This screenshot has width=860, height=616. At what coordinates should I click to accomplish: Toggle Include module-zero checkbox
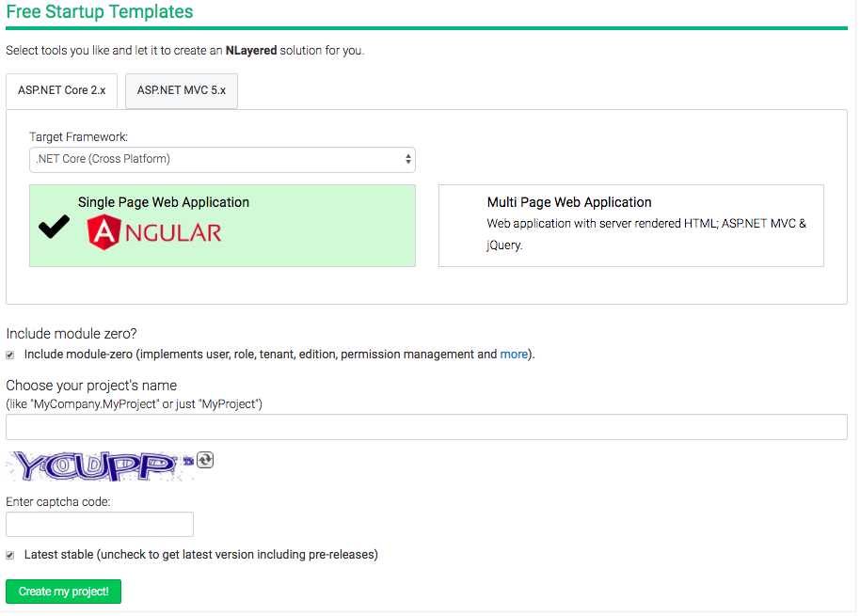pos(9,355)
